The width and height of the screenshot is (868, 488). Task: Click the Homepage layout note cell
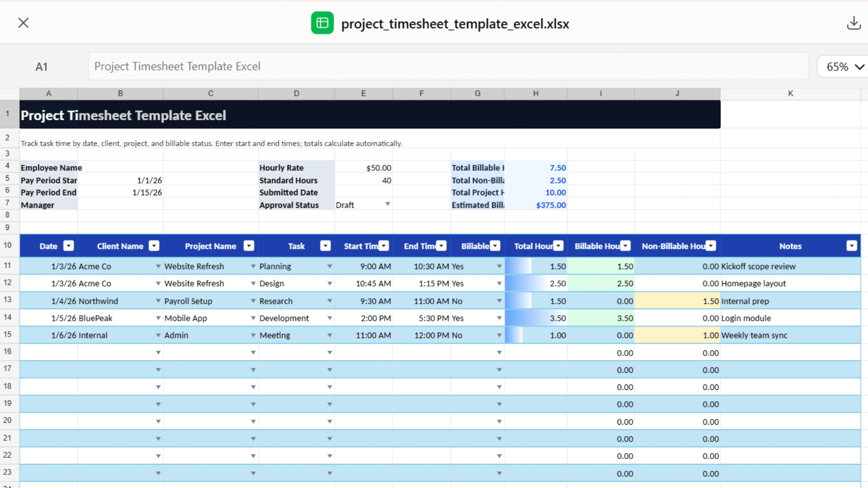(790, 283)
